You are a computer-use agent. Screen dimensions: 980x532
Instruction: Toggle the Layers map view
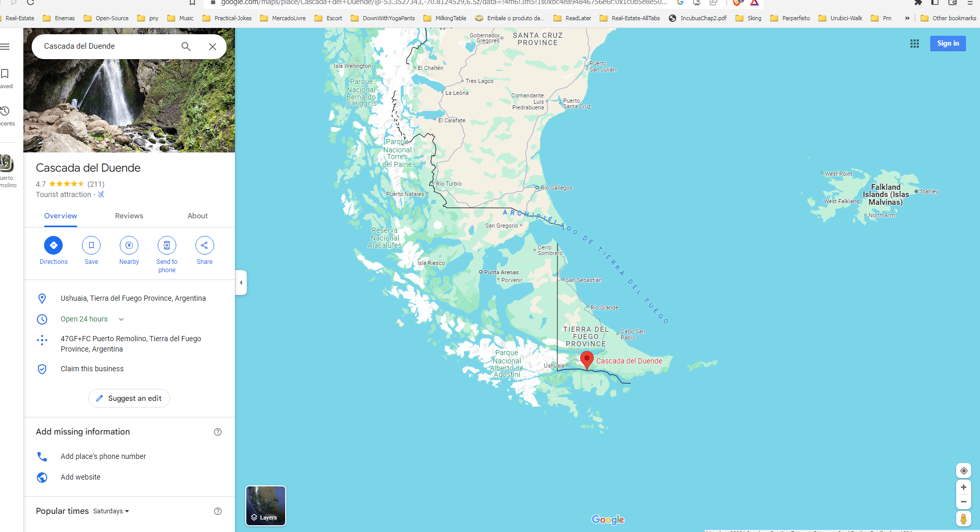(x=265, y=506)
